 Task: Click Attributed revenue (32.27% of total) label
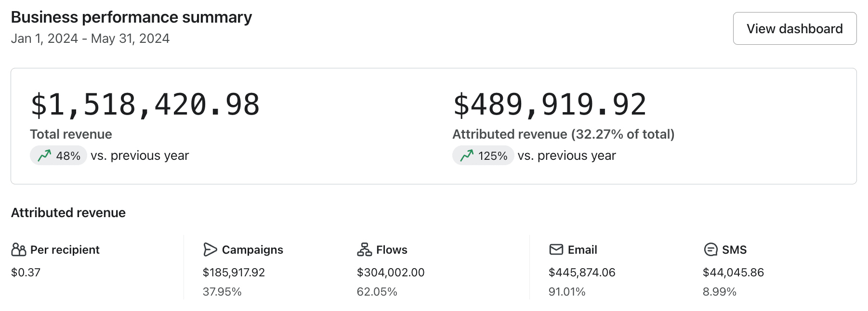(x=563, y=134)
